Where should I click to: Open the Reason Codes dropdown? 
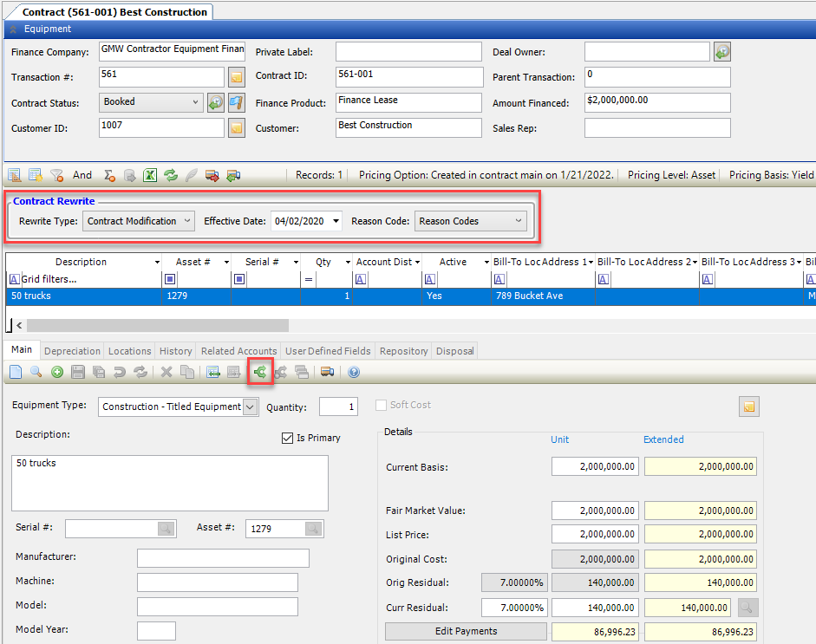click(519, 221)
